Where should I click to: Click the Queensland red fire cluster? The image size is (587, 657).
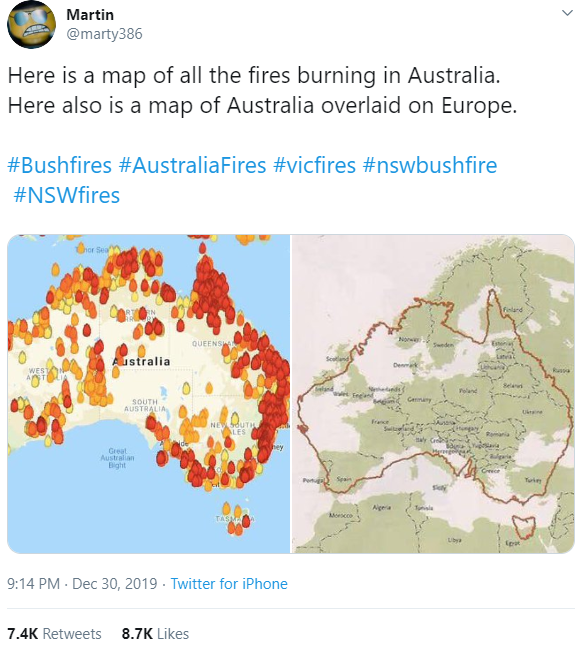click(212, 292)
